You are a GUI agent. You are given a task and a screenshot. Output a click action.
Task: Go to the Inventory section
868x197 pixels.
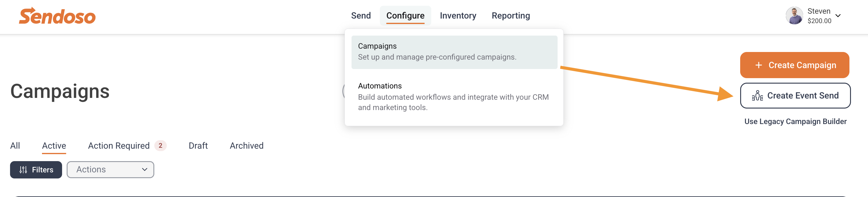pos(458,16)
